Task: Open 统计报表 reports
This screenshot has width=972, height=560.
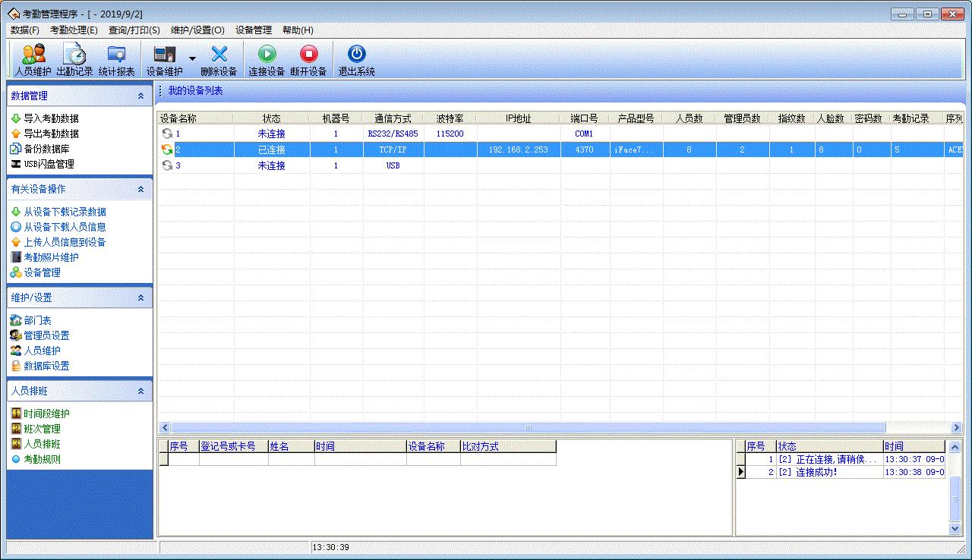Action: [116, 58]
